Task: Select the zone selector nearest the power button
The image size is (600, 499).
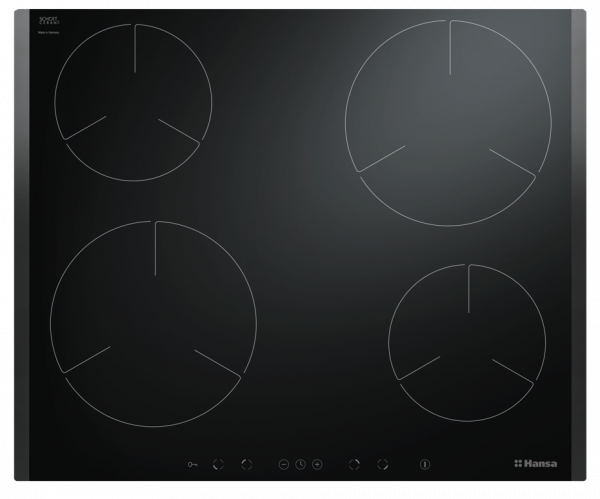Action: click(382, 464)
